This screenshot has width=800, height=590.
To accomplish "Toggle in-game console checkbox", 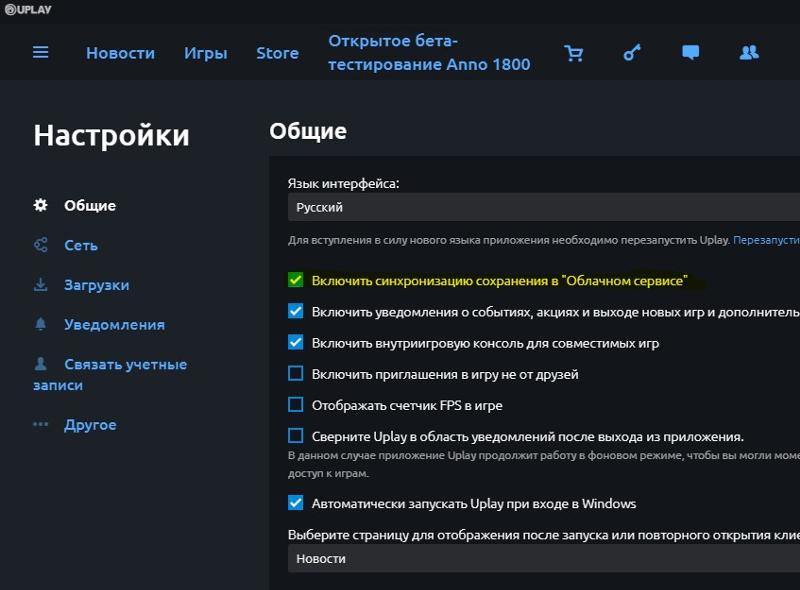I will pyautogui.click(x=295, y=342).
